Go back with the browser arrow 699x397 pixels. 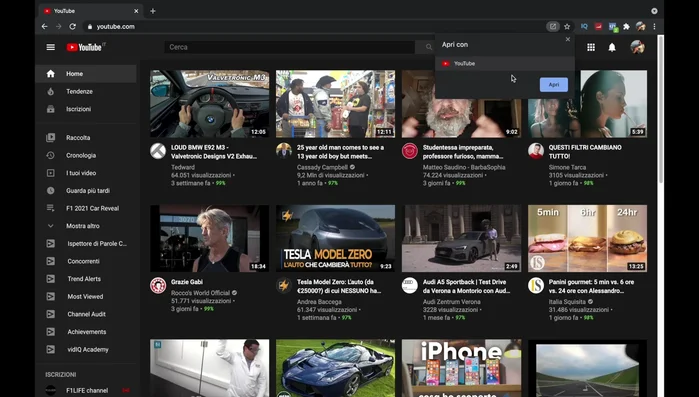[45, 27]
